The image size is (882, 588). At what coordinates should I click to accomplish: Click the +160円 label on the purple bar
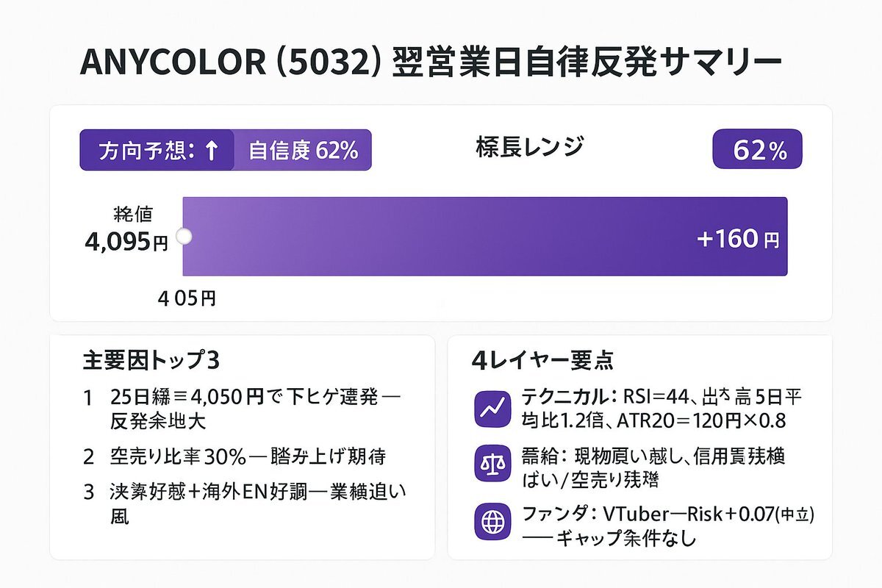(737, 240)
